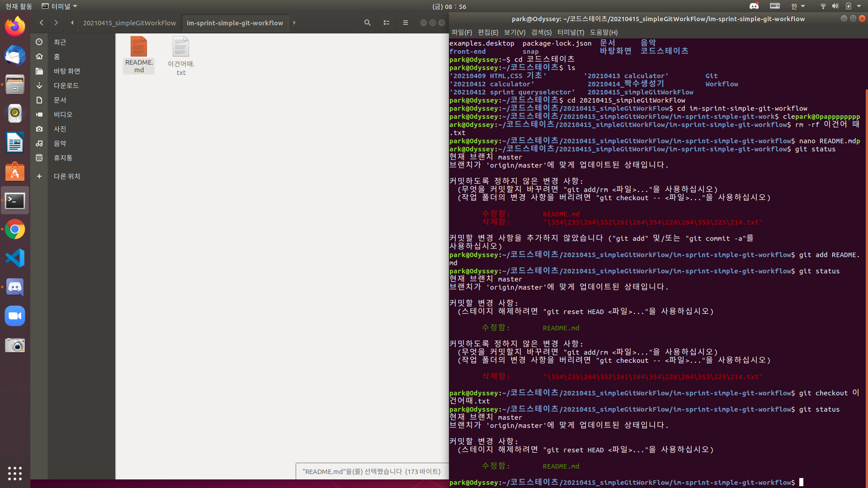Image resolution: width=868 pixels, height=488 pixels.
Task: Open the file manager hamburger menu
Action: click(405, 23)
